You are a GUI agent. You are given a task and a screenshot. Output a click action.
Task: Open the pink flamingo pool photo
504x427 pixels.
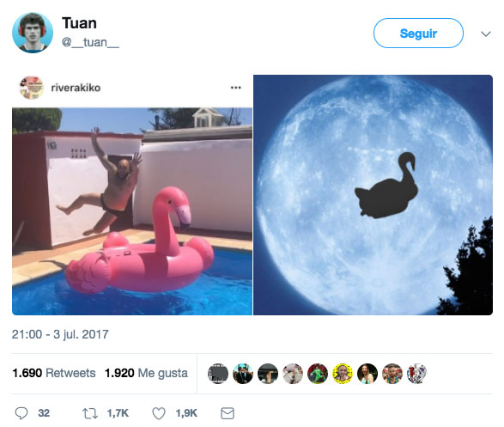(132, 211)
